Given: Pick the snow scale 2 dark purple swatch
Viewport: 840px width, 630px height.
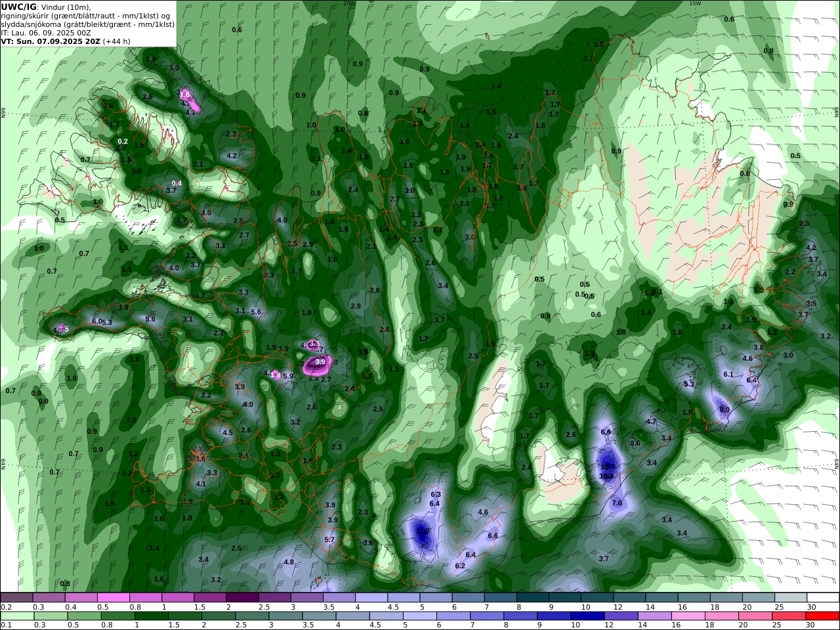Looking at the screenshot, I should point(242,598).
